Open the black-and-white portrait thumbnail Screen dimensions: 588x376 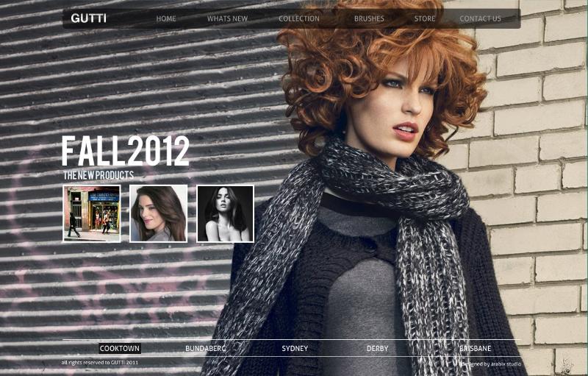pyautogui.click(x=226, y=213)
